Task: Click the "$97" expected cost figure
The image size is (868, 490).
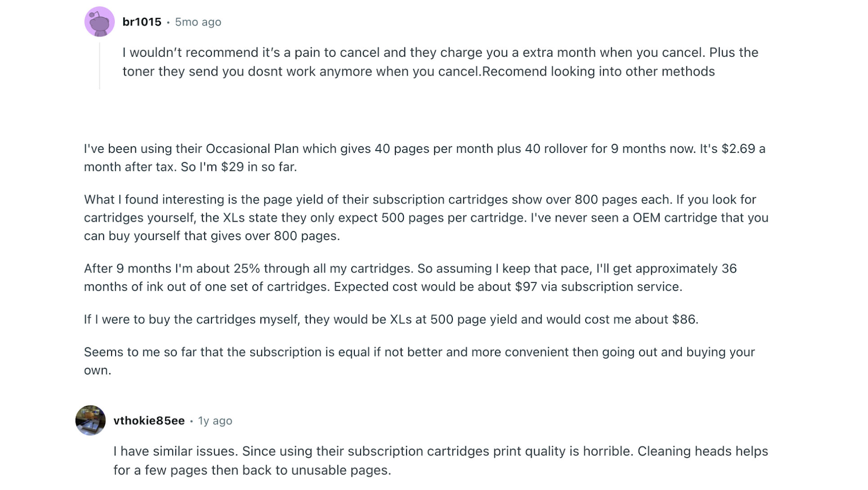Action: tap(526, 287)
